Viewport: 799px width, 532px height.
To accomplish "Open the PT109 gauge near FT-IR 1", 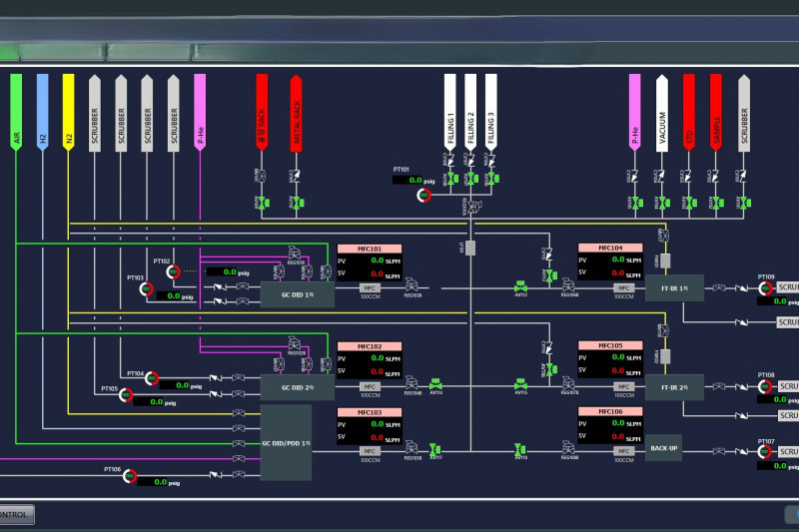I will [x=765, y=287].
